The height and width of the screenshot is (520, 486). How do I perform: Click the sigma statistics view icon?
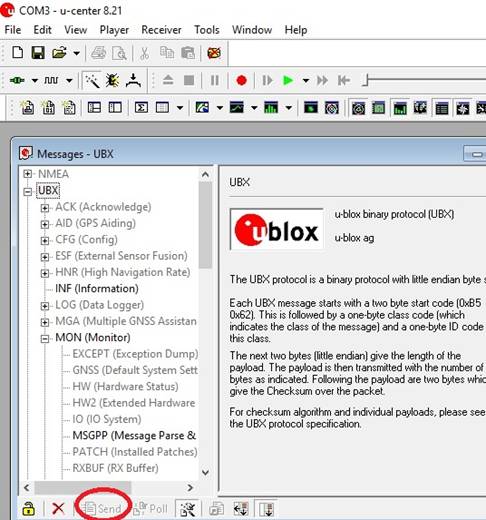click(x=141, y=108)
